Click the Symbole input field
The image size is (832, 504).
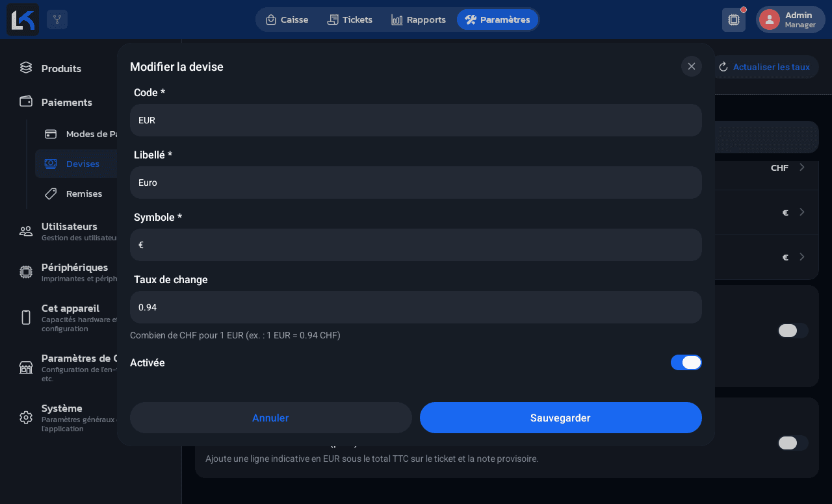click(416, 245)
